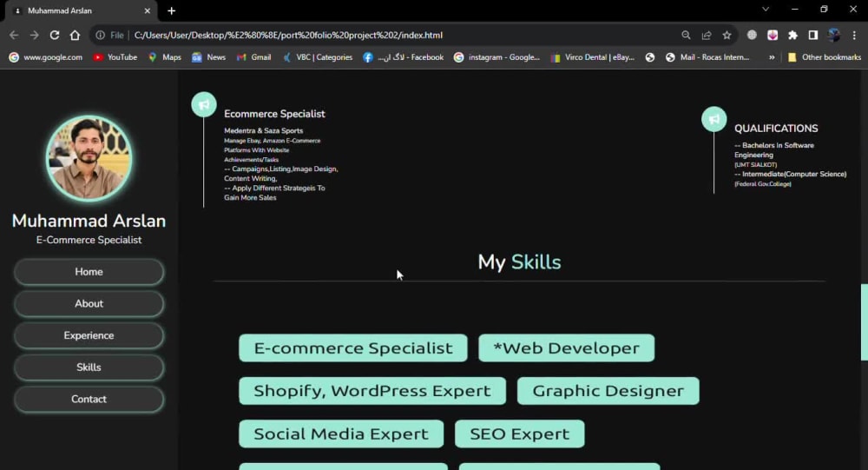
Task: Open the VBC | Categories bookmark
Action: (x=317, y=57)
